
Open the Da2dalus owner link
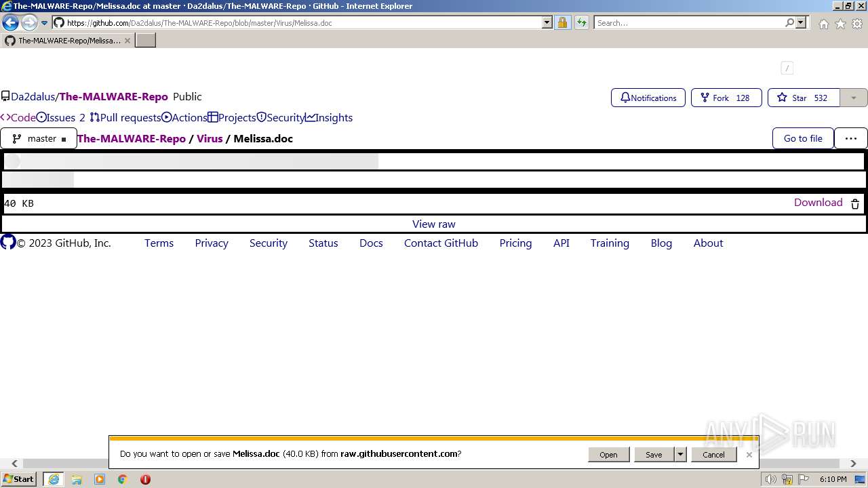click(33, 97)
